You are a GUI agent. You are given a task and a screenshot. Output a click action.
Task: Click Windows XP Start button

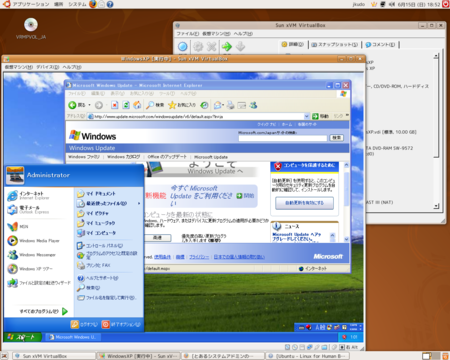coord(23,337)
